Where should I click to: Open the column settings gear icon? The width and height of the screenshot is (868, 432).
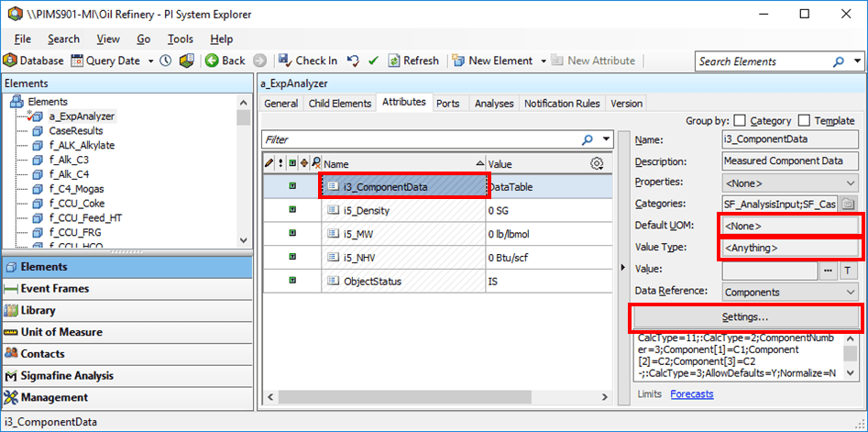pos(597,163)
